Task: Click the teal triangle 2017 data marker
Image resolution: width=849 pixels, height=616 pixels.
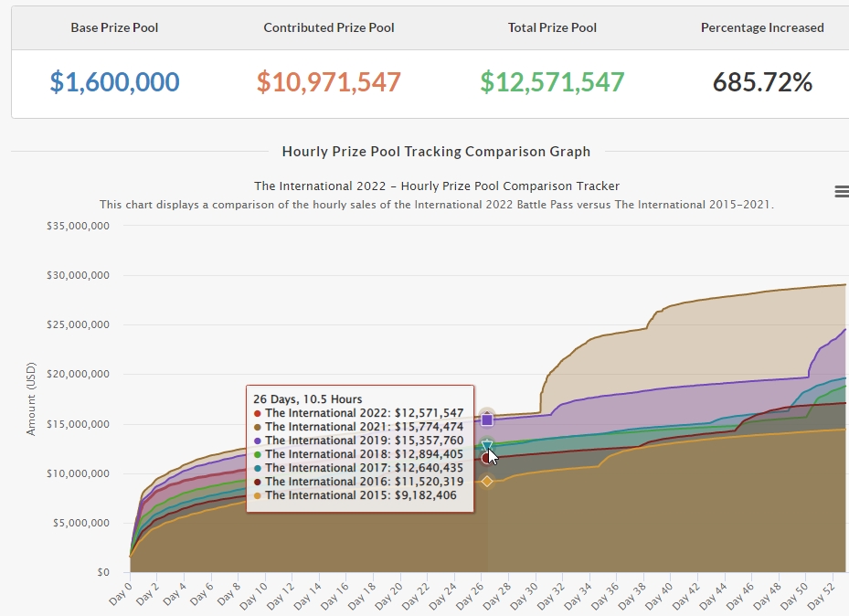Action: 487,445
